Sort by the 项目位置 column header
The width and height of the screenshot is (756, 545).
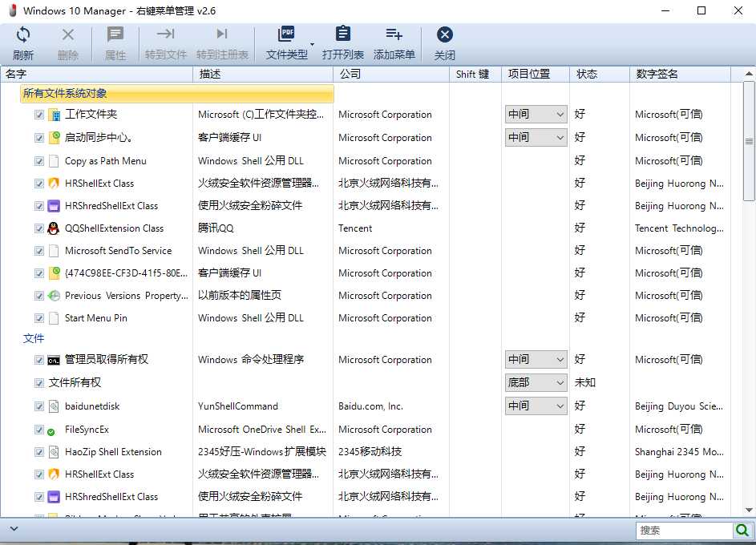(536, 74)
